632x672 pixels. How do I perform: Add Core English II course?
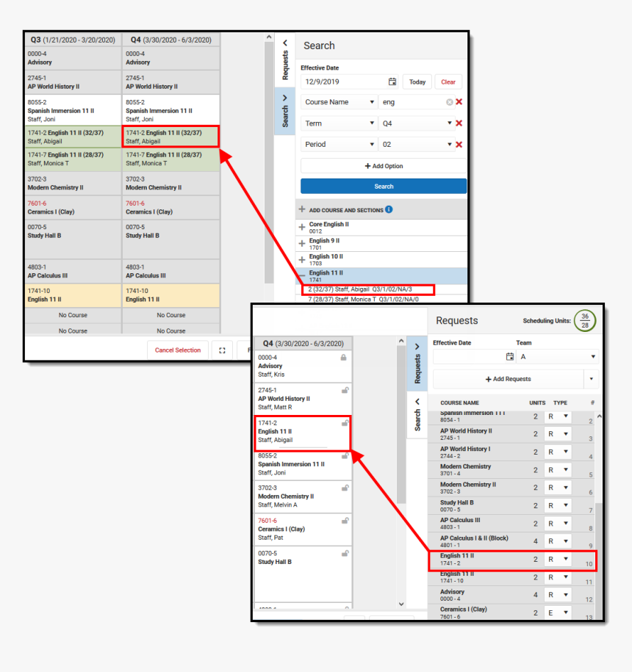302,227
